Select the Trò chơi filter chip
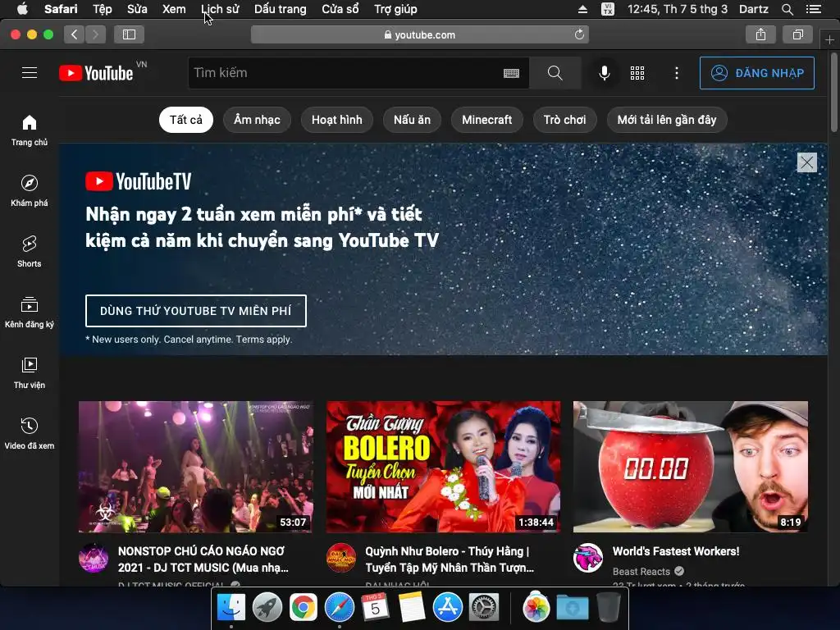Image resolution: width=840 pixels, height=630 pixels. [x=564, y=120]
